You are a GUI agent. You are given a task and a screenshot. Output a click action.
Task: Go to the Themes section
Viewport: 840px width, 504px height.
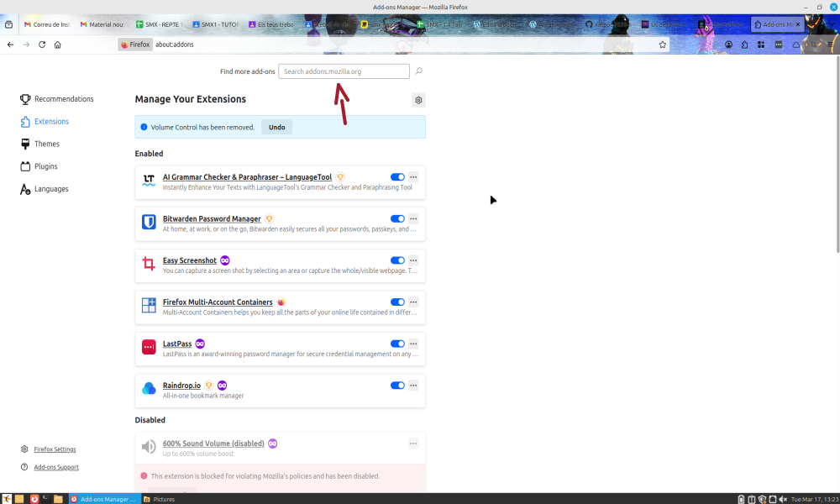tap(46, 144)
